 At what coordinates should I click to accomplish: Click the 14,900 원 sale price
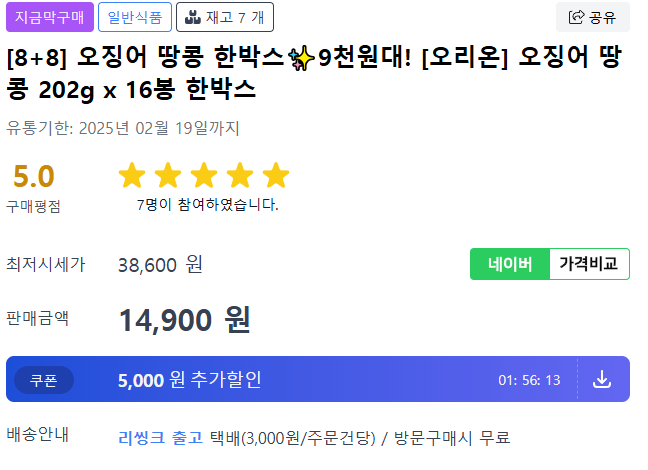184,320
